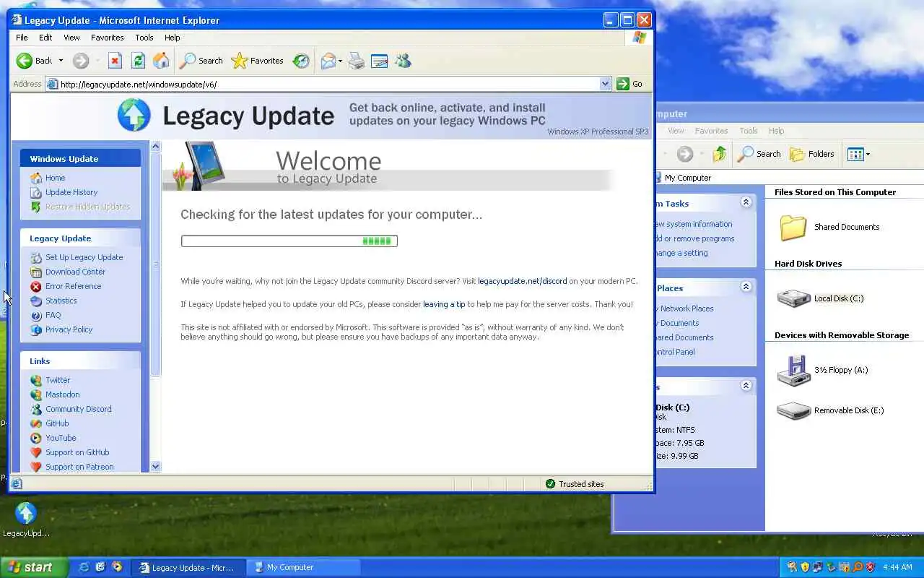The image size is (924, 578).
Task: Open the History clock icon in IE
Action: (x=301, y=61)
